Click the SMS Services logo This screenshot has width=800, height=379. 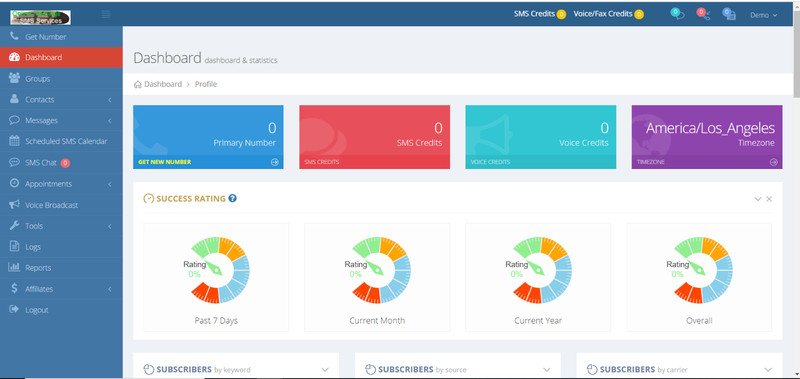pyautogui.click(x=40, y=17)
